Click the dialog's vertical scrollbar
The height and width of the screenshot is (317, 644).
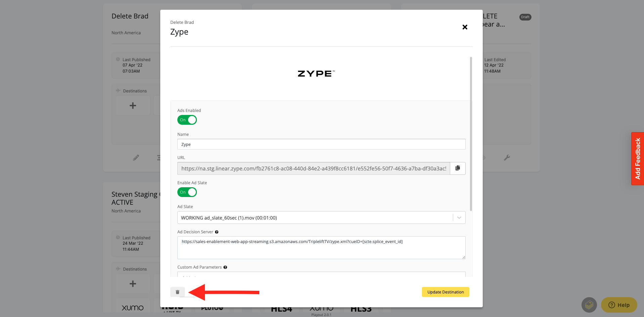coord(471,134)
